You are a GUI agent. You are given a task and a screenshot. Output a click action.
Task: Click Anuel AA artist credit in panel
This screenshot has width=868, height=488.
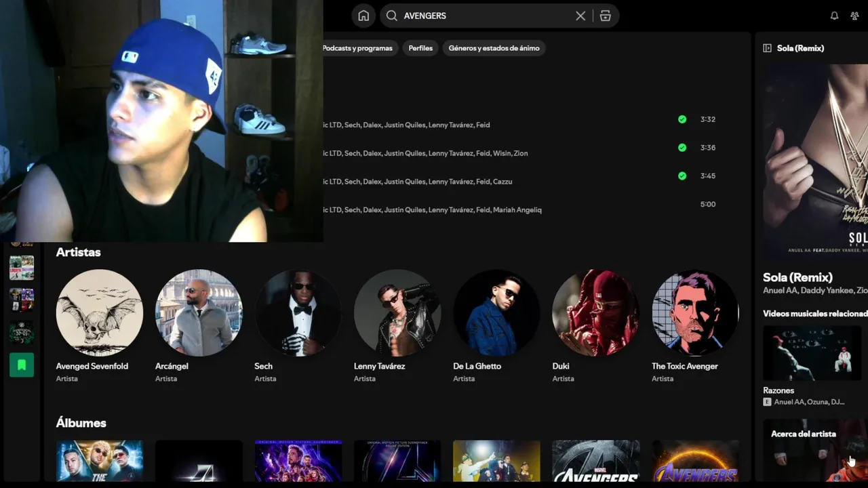[779, 290]
